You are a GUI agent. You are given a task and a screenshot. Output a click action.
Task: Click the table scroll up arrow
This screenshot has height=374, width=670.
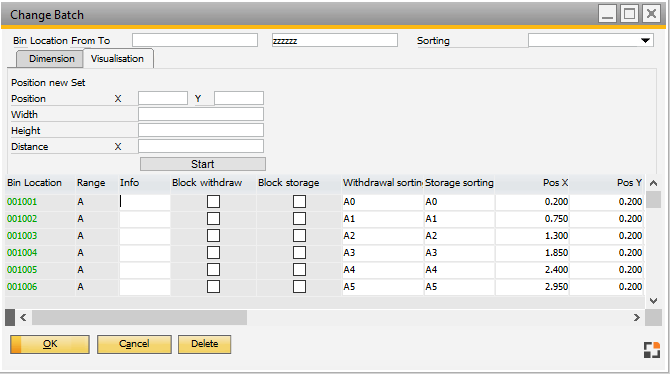[653, 183]
